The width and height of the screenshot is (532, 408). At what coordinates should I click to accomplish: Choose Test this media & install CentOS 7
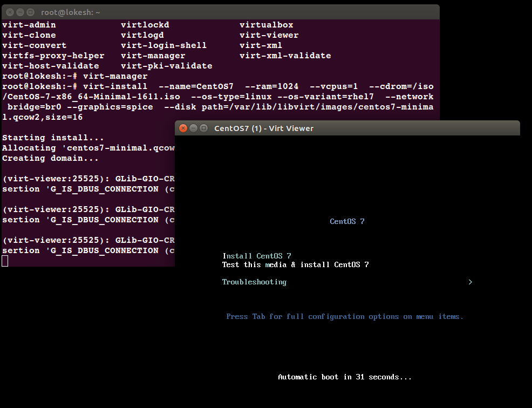pyautogui.click(x=296, y=265)
